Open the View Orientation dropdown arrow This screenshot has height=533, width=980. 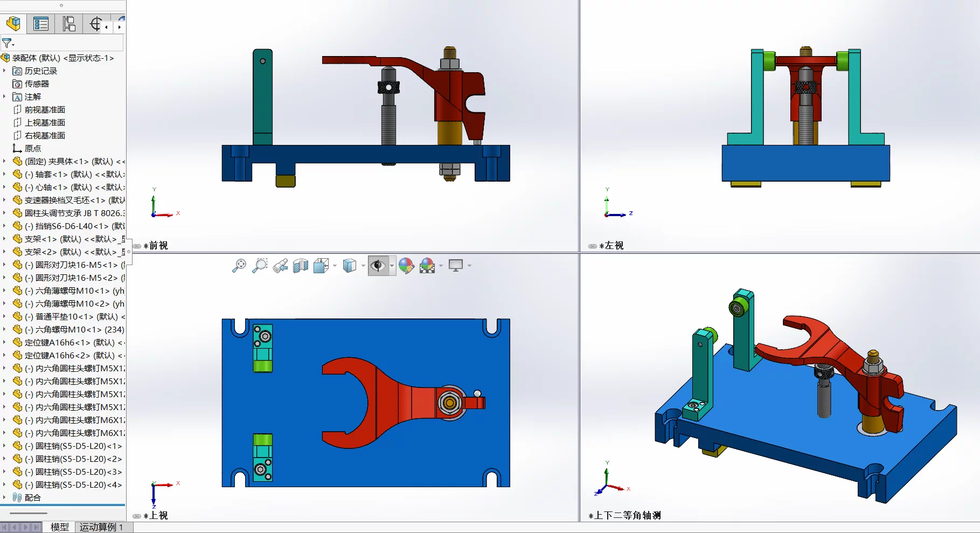click(335, 266)
